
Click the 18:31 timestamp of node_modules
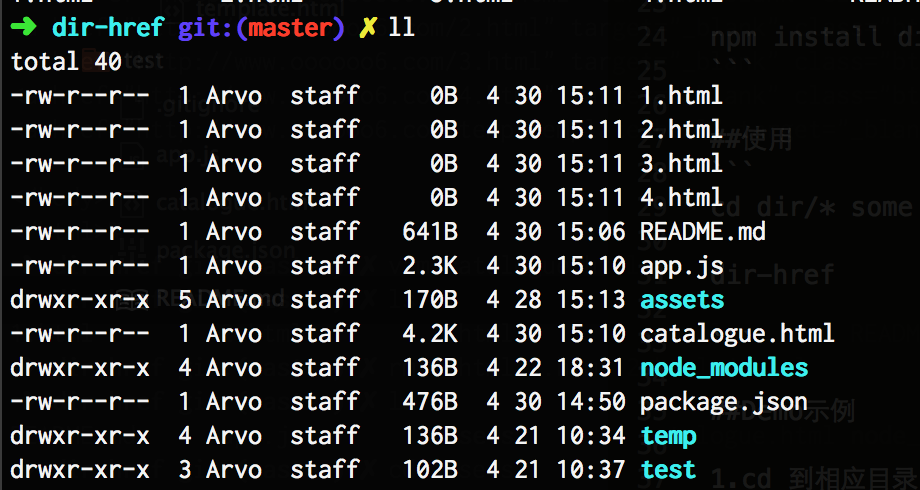click(x=591, y=367)
